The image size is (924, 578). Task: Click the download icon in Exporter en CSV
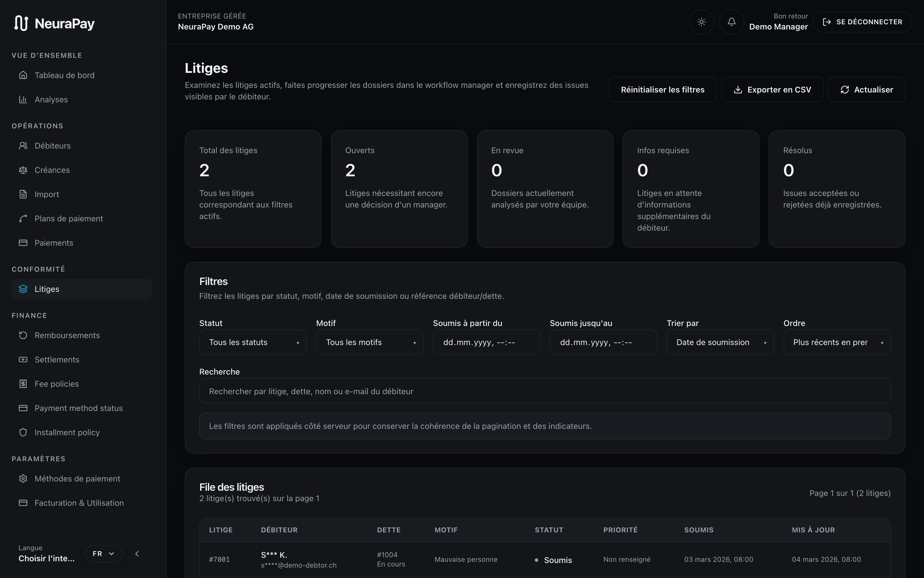coord(738,90)
